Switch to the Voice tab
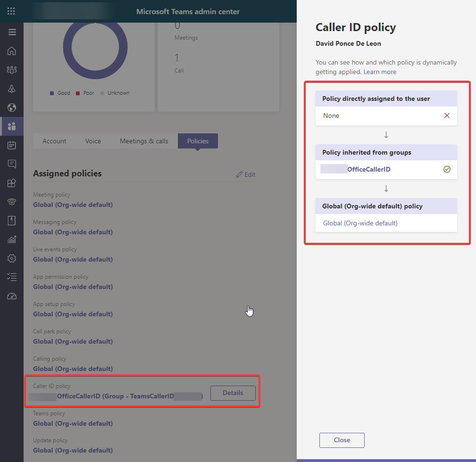Screen dimensions: 476x462 coord(93,141)
